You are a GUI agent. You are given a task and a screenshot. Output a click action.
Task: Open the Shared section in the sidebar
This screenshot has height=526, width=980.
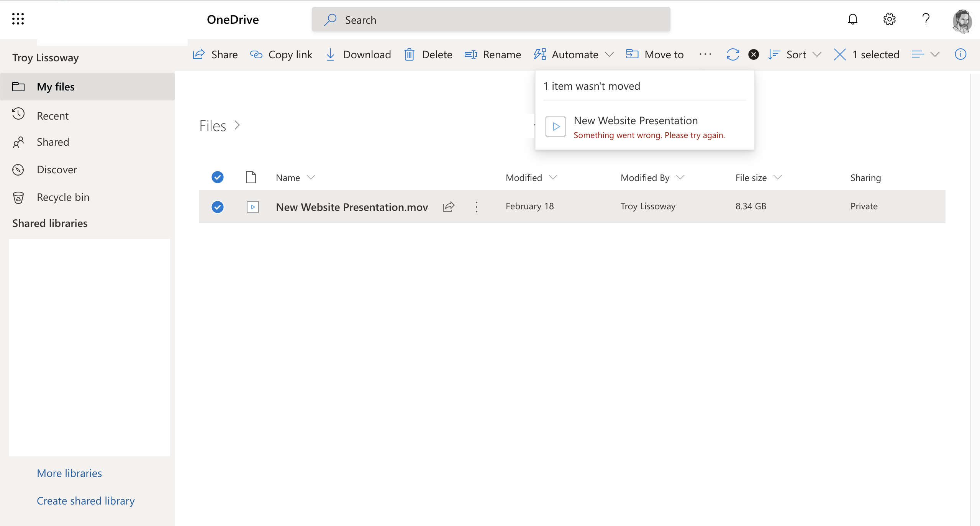pyautogui.click(x=53, y=142)
